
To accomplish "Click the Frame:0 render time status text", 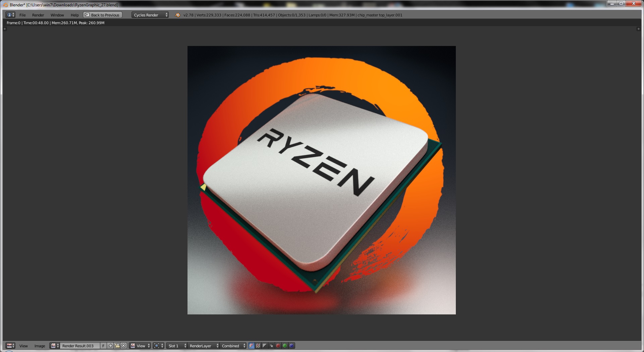I will click(55, 23).
